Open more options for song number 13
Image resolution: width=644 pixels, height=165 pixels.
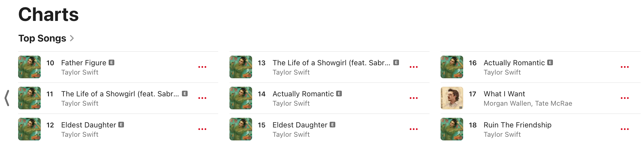tap(413, 67)
